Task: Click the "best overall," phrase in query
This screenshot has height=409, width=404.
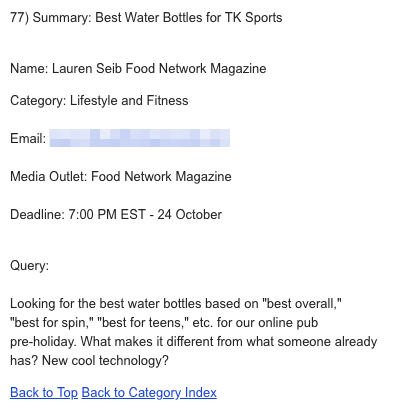Action: tap(302, 304)
